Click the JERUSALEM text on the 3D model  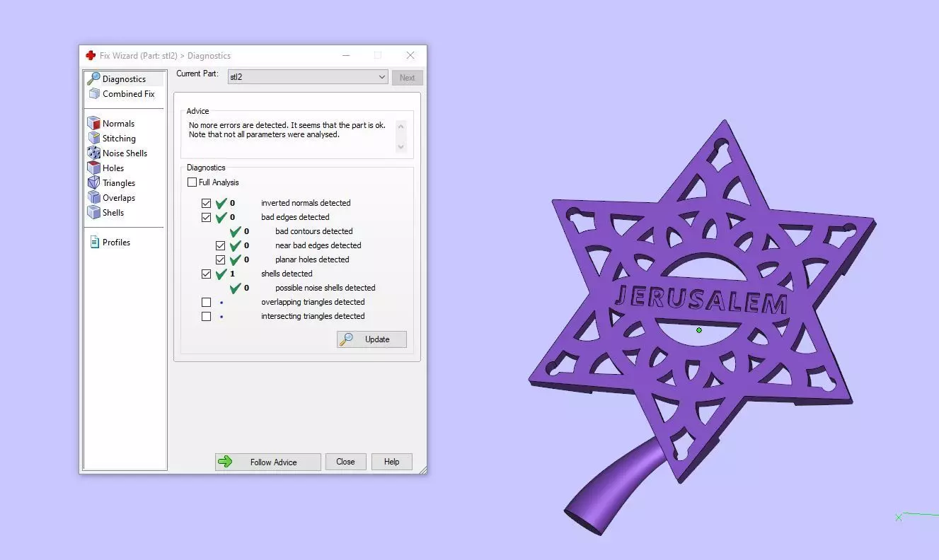pos(701,300)
